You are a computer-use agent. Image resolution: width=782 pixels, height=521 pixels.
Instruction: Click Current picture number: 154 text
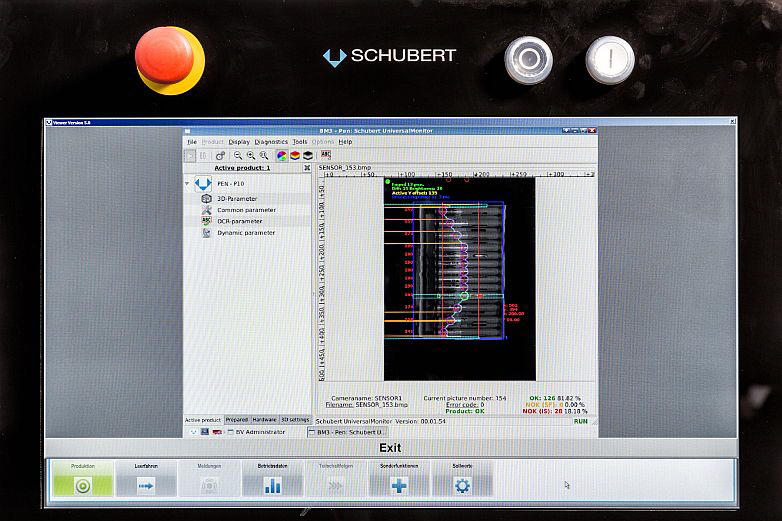point(465,398)
